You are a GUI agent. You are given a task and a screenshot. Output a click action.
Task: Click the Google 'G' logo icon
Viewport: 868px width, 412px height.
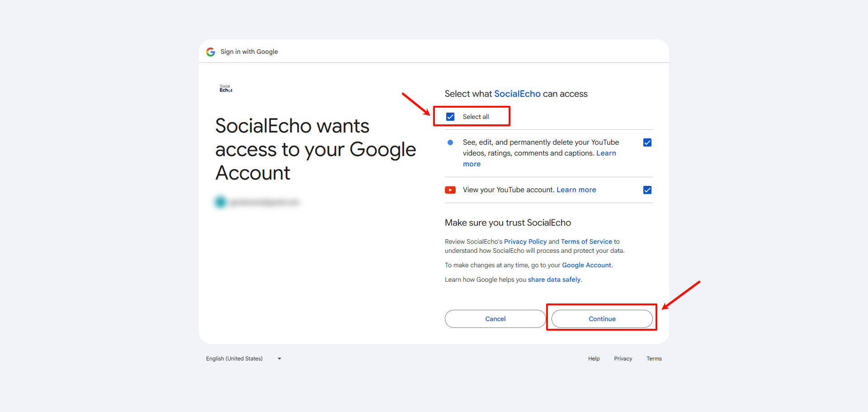211,52
